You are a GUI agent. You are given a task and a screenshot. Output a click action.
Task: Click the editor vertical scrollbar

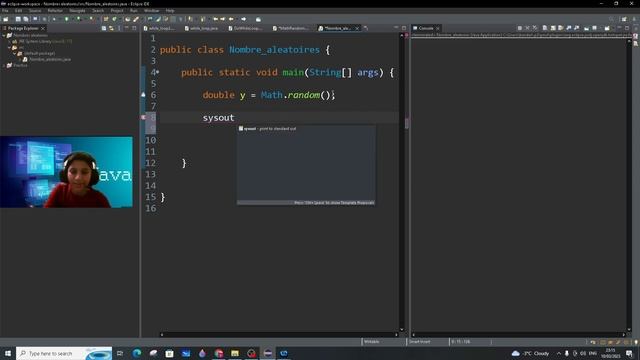point(402,182)
